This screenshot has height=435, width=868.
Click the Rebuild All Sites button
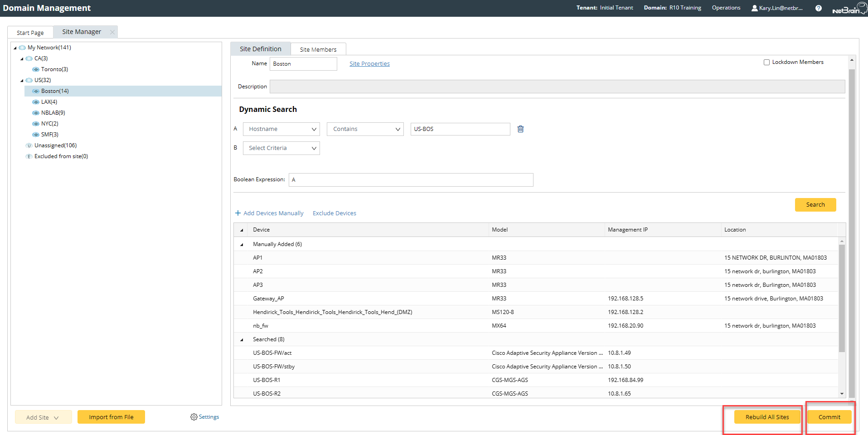pyautogui.click(x=767, y=417)
